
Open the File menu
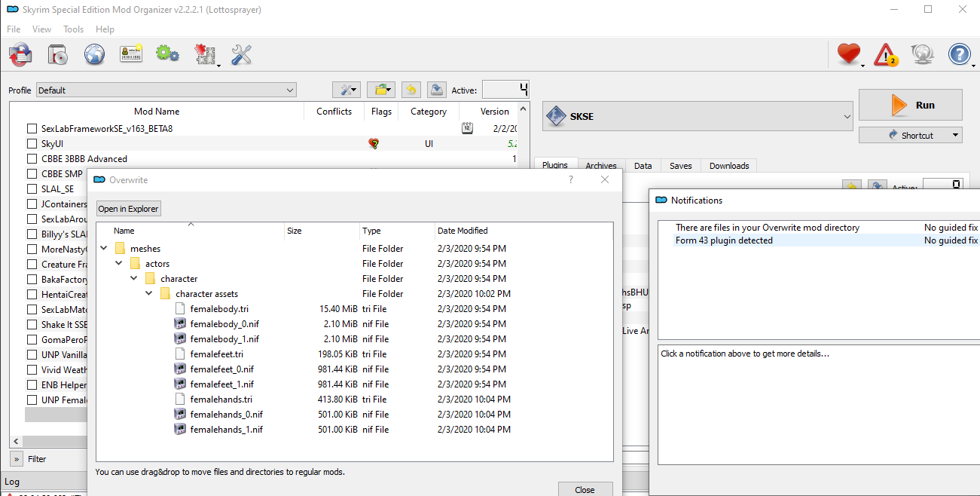tap(14, 29)
